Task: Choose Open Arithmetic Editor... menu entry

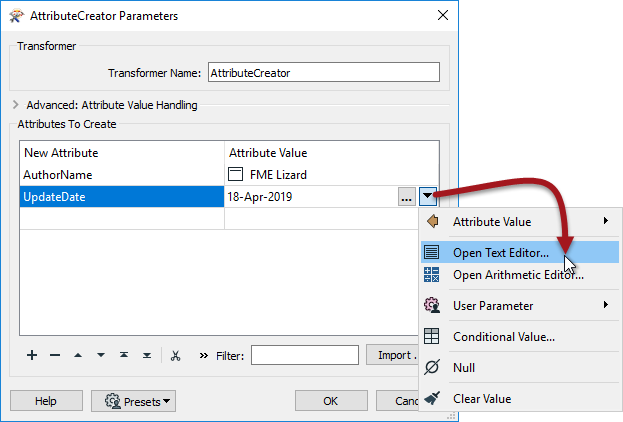Action: pyautogui.click(x=520, y=275)
